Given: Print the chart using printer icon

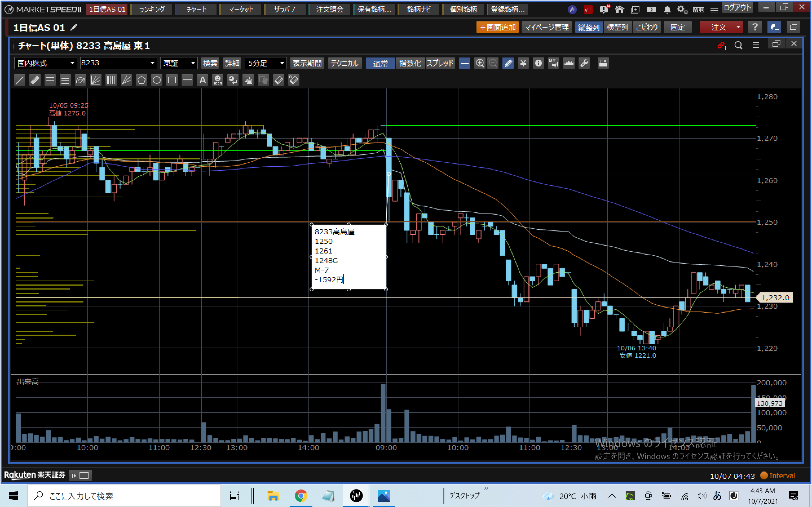Looking at the screenshot, I should click(x=603, y=63).
